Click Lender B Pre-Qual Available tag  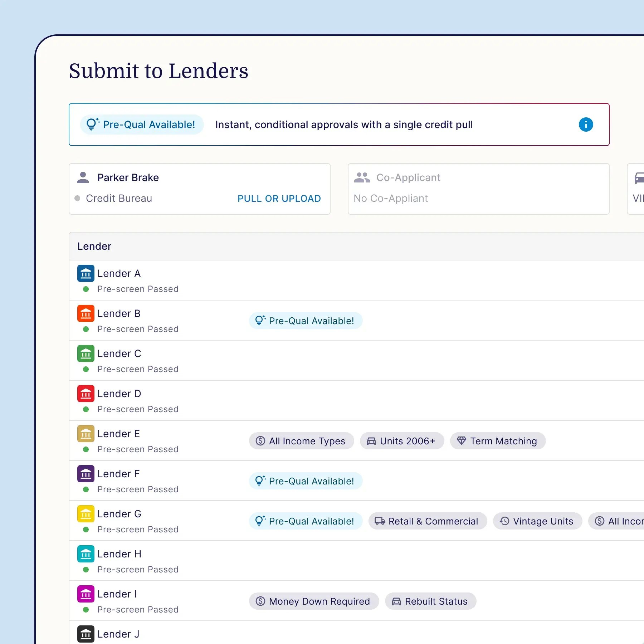point(306,321)
